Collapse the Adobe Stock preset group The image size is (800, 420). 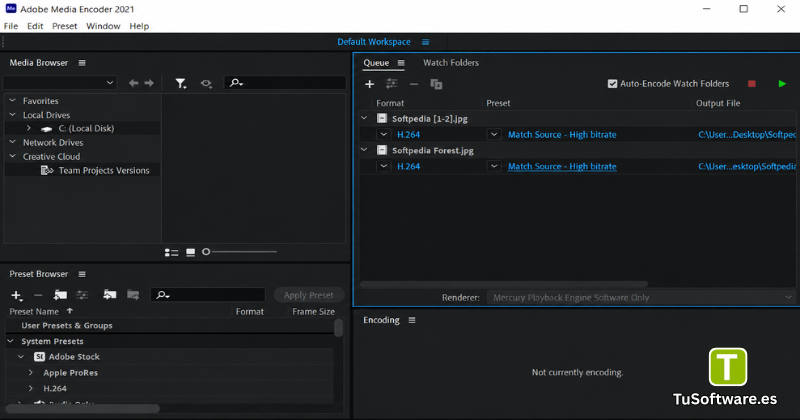[21, 357]
